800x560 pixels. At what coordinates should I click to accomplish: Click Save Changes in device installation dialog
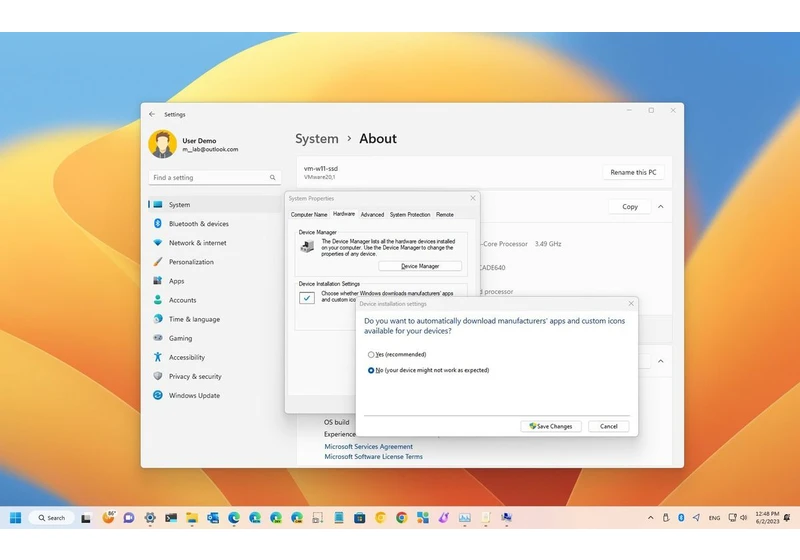[x=551, y=426]
